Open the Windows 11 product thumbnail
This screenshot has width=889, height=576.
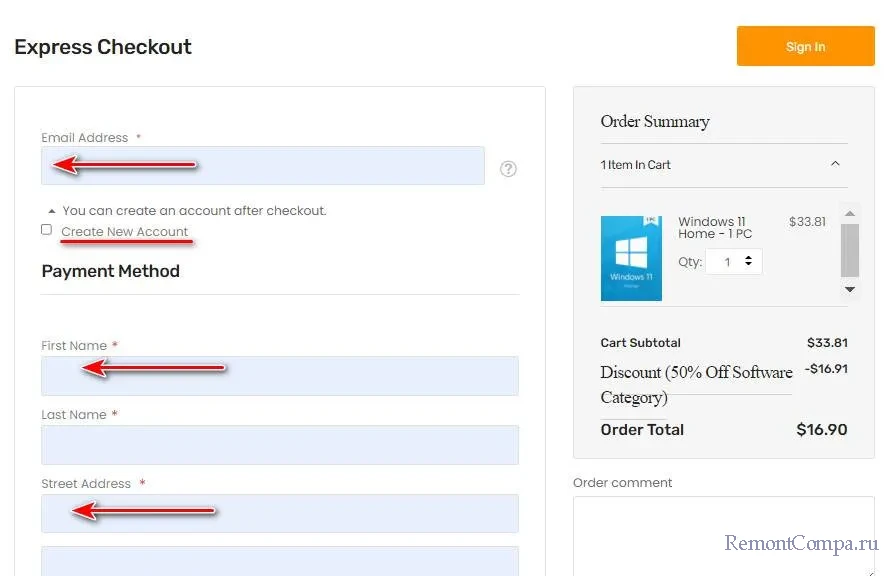pyautogui.click(x=631, y=258)
